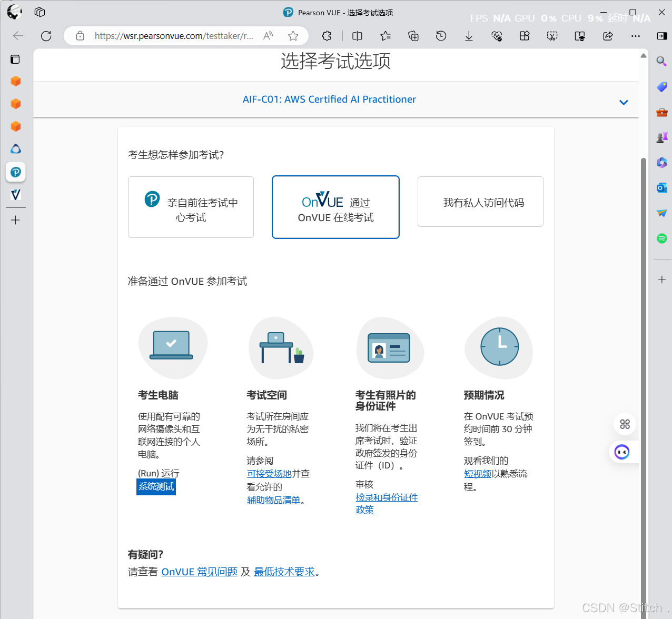Open sidebar search magnifier icon

[661, 61]
